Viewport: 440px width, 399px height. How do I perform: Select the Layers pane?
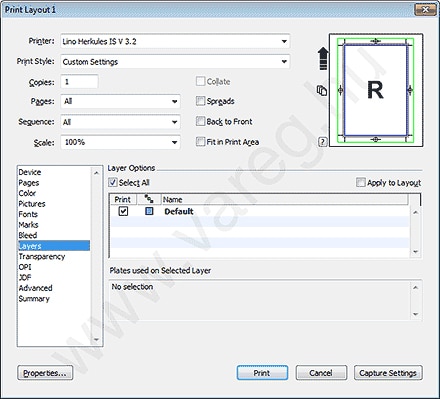[54, 246]
